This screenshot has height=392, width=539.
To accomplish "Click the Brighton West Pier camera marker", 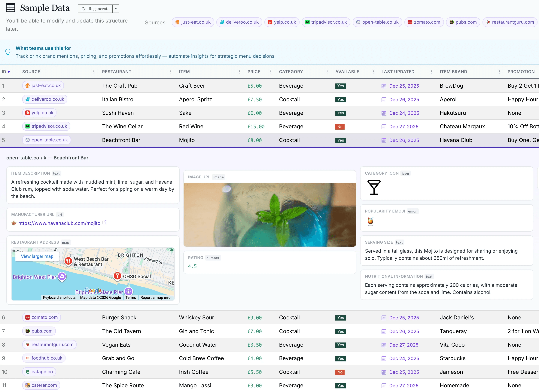I will coord(62,276).
